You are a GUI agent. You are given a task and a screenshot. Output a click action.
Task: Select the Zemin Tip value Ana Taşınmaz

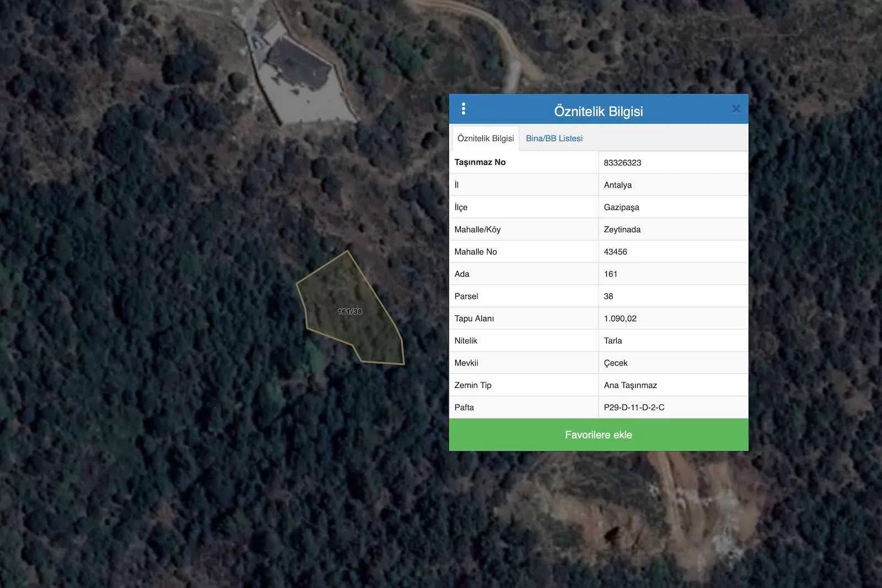[x=630, y=385]
